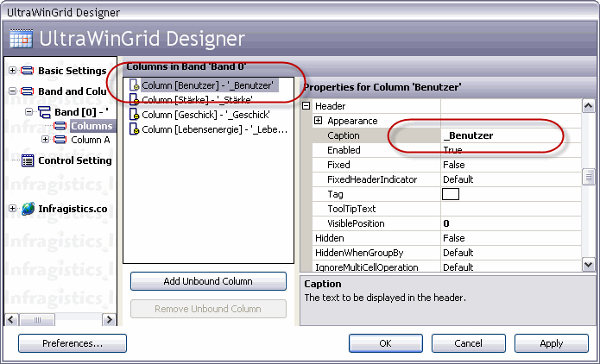The height and width of the screenshot is (364, 600).
Task: Select Column [Benutzer] in the columns list
Action: (207, 85)
